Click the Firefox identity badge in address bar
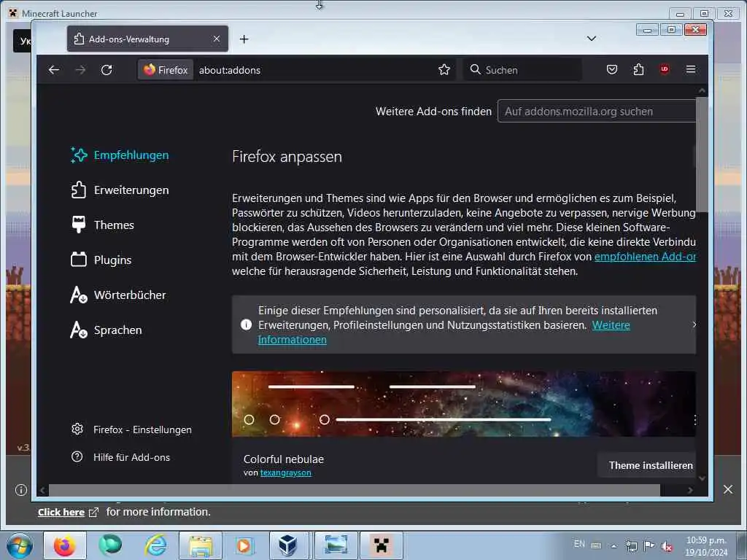The image size is (747, 560). (166, 70)
